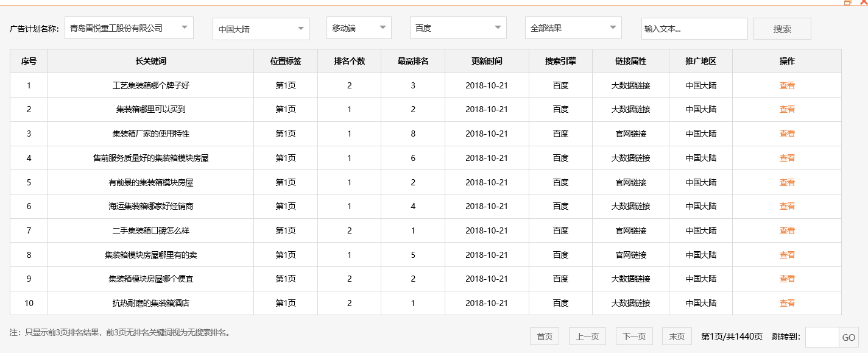Image resolution: width=868 pixels, height=353 pixels.
Task: Click the orange copy/export icon at top right
Action: tap(847, 2)
